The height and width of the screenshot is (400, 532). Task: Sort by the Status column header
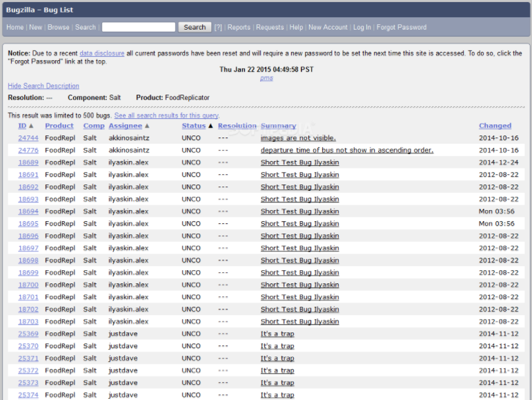(194, 126)
